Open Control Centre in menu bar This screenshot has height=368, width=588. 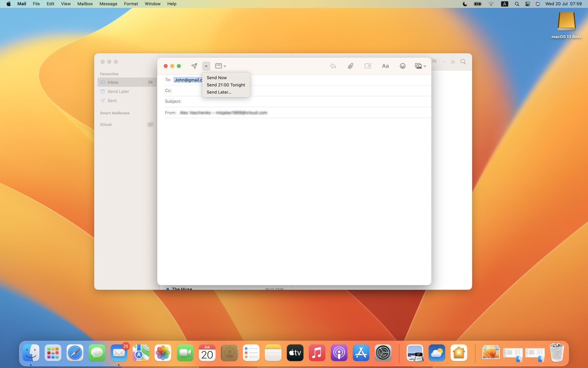click(528, 4)
